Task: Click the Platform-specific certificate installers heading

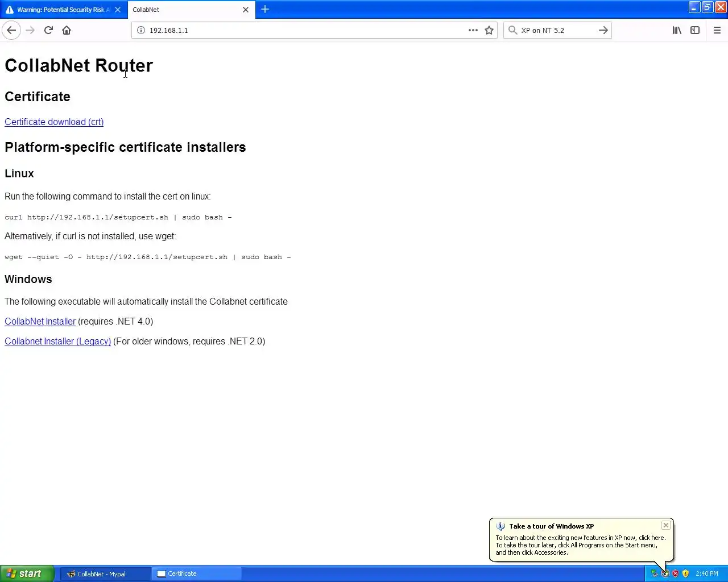Action: (x=125, y=147)
